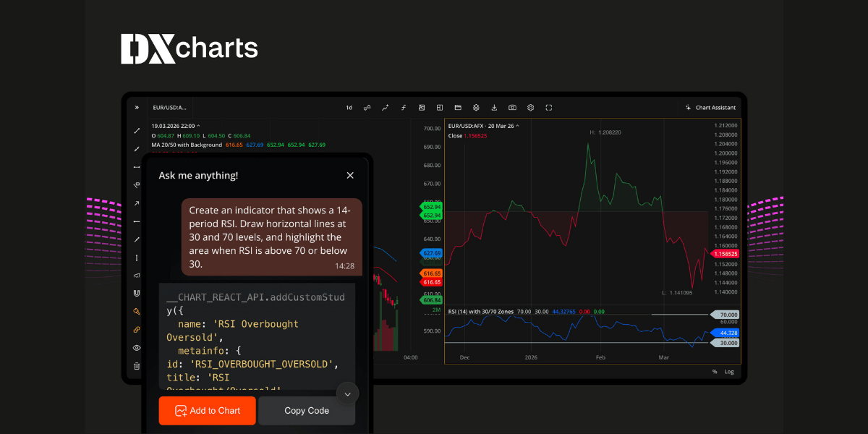Close the Ask me anything panel
Screen dimensions: 868x434
pyautogui.click(x=350, y=175)
